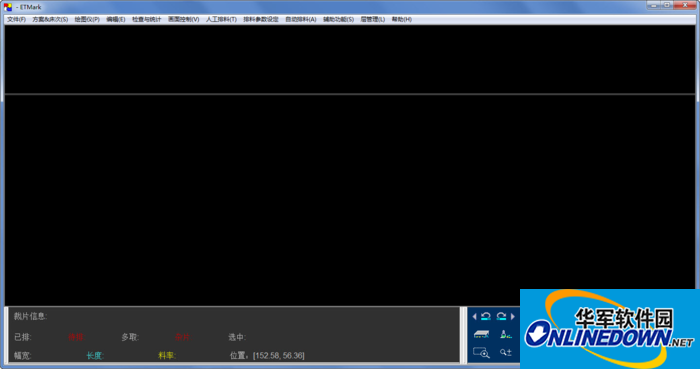This screenshot has height=369, width=700.
Task: Click the 多取 label
Action: click(x=130, y=337)
